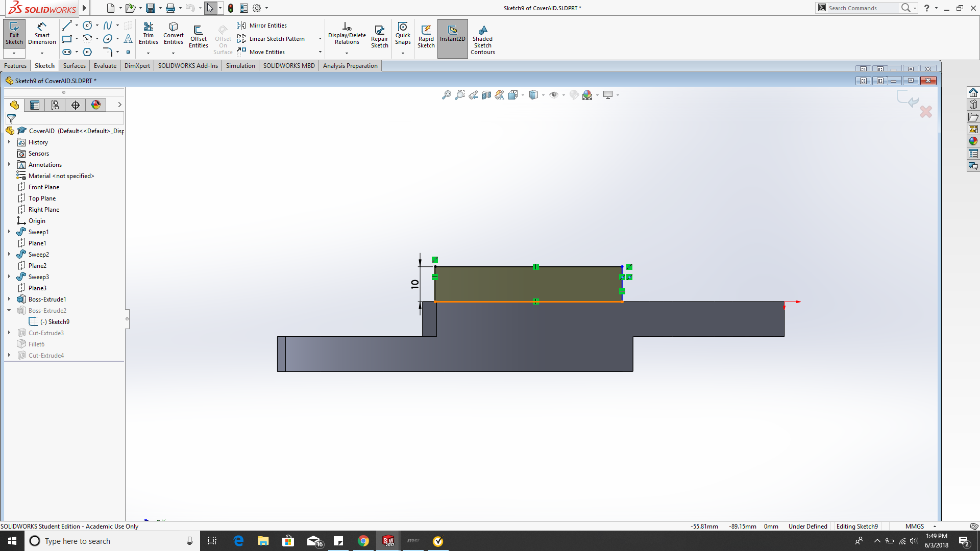Open View Orientation icon
The image size is (980, 551).
pyautogui.click(x=513, y=95)
